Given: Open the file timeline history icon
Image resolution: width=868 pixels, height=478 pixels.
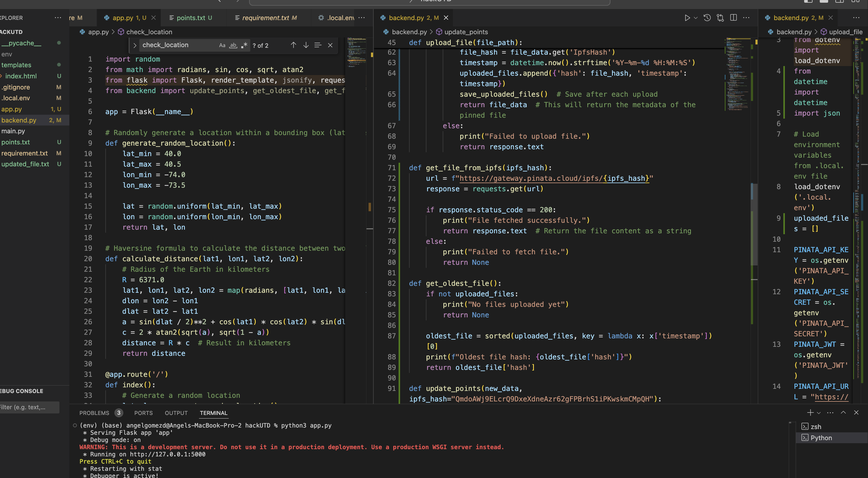Looking at the screenshot, I should (707, 18).
